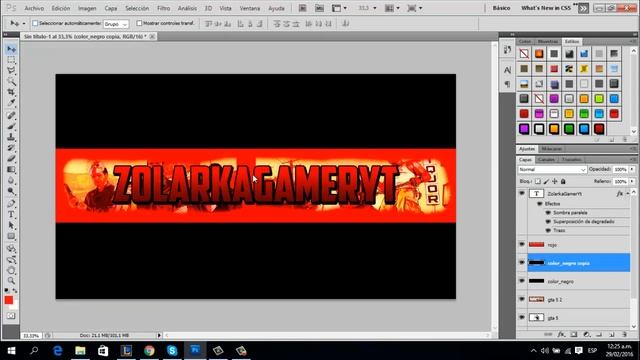Select the Horizontal Type tool
640x360 pixels.
click(x=11, y=215)
